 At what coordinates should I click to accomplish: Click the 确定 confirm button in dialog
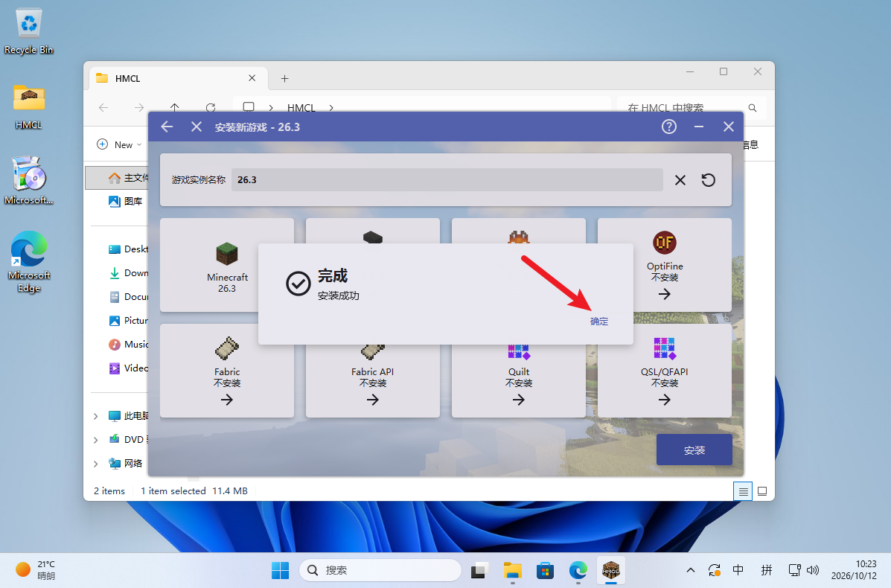(x=599, y=322)
